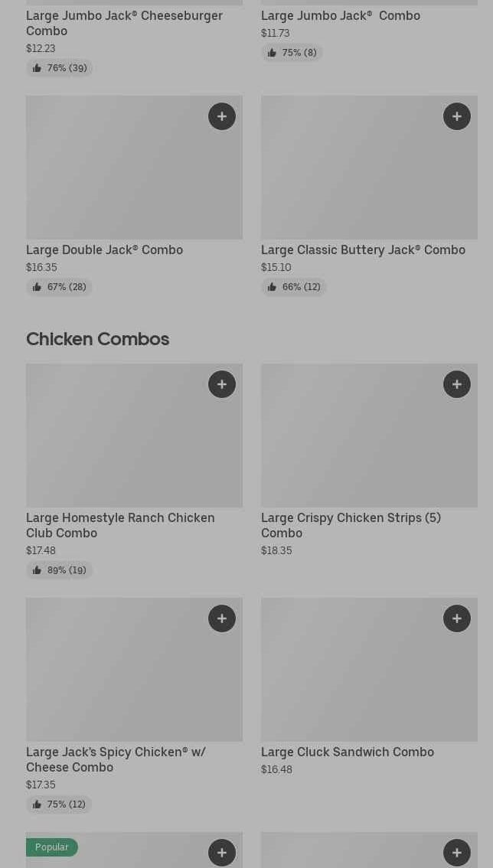493x868 pixels.
Task: Add Large Crispy Chicken Strips Combo
Action: [457, 384]
